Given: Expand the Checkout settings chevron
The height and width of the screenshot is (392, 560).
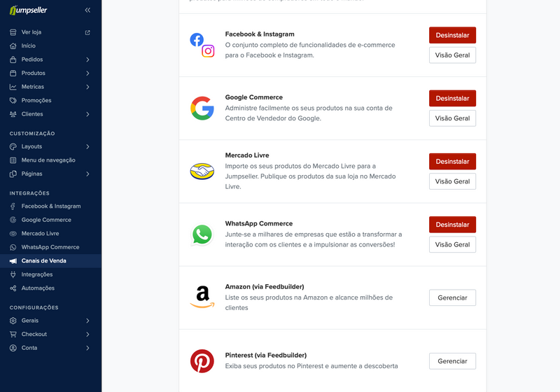Looking at the screenshot, I should coord(87,335).
